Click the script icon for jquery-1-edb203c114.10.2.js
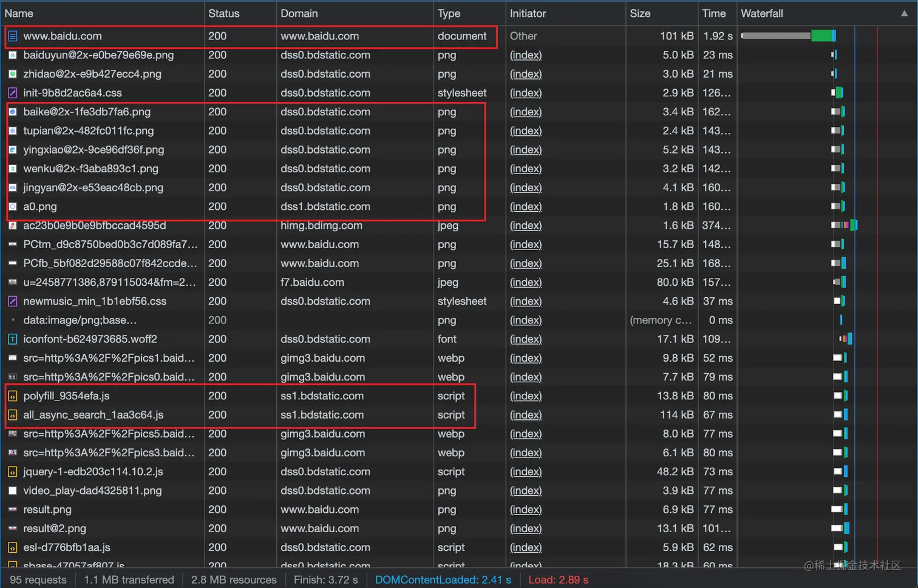Image resolution: width=918 pixels, height=588 pixels. (13, 471)
